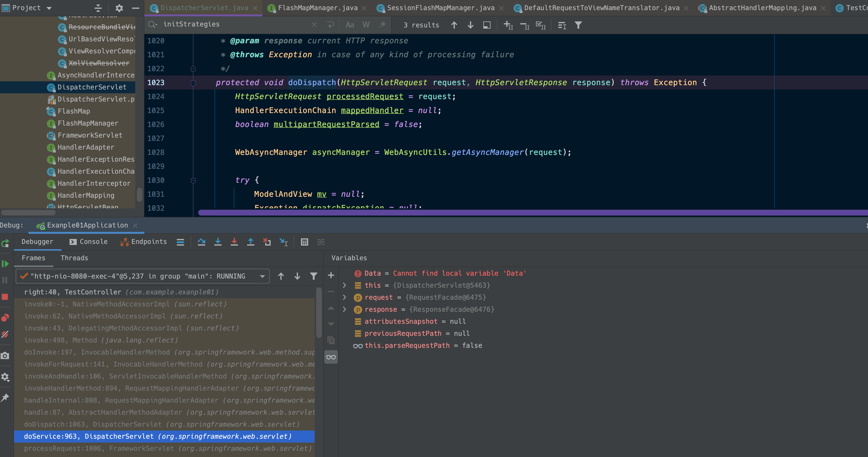868x457 pixels.
Task: Expand the 'request' variable node
Action: click(344, 297)
